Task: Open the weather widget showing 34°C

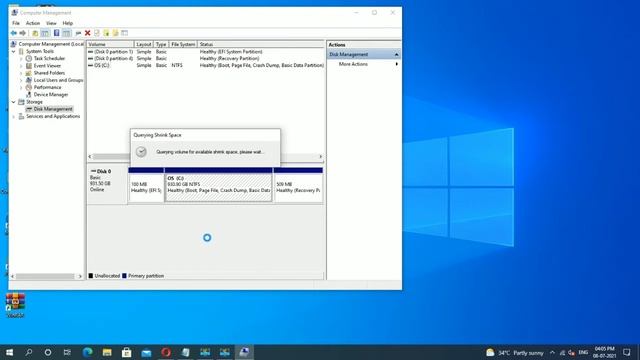Action: pos(515,353)
